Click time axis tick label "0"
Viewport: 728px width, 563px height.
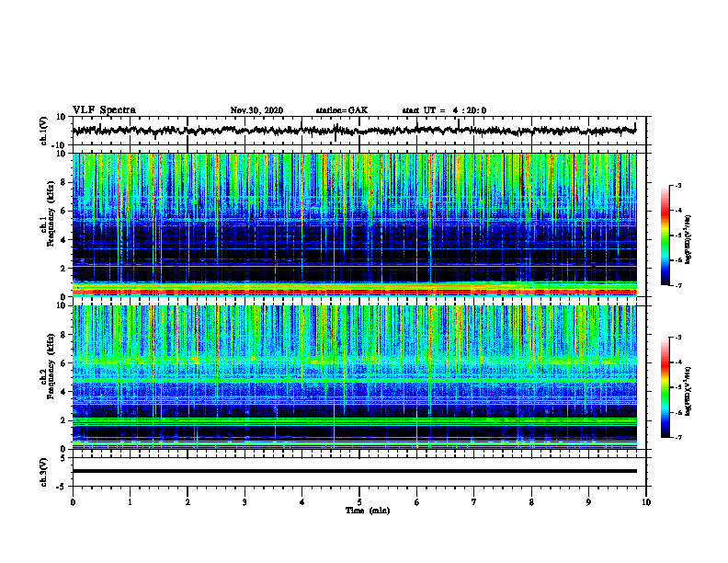73,502
